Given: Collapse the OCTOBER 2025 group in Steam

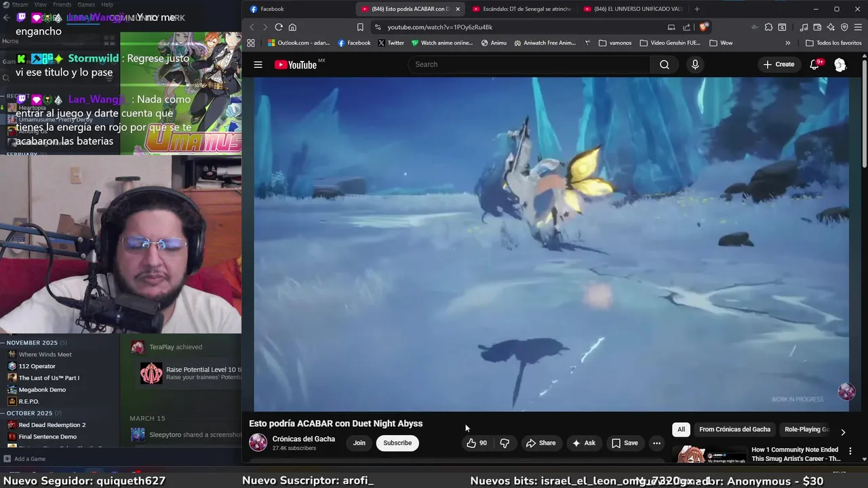Looking at the screenshot, I should [x=3, y=413].
